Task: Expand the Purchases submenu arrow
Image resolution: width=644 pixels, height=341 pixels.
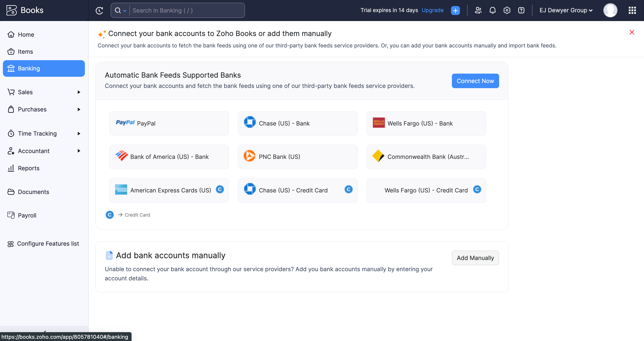Action: point(79,109)
